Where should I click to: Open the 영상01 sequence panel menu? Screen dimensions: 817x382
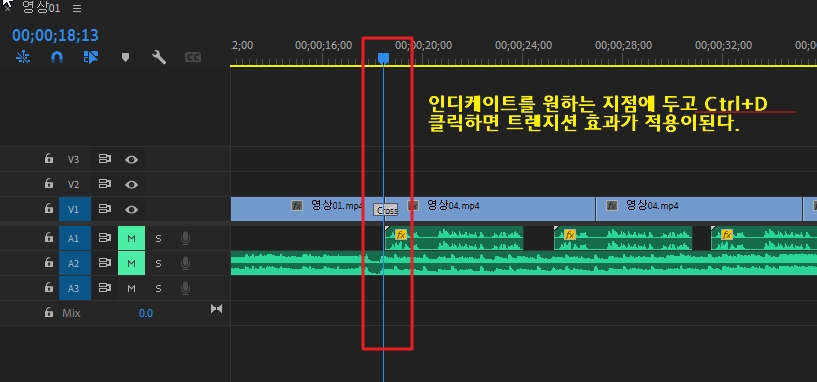coord(77,8)
